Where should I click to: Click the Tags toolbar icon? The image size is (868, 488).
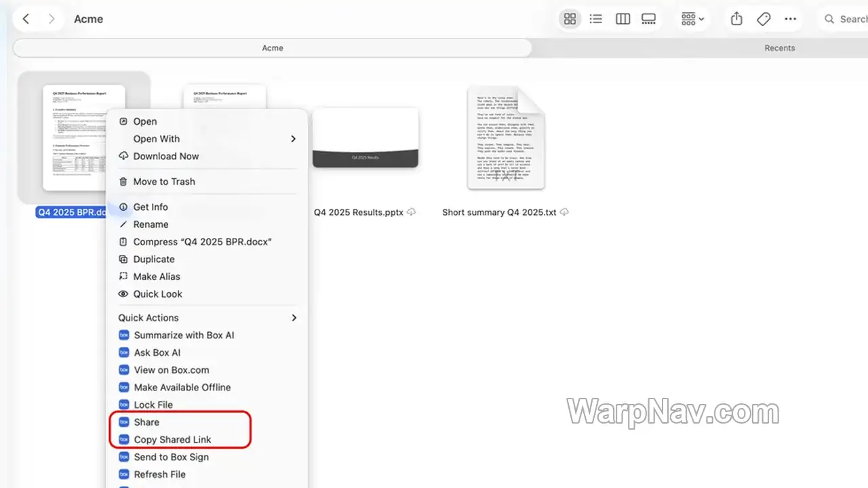click(764, 19)
